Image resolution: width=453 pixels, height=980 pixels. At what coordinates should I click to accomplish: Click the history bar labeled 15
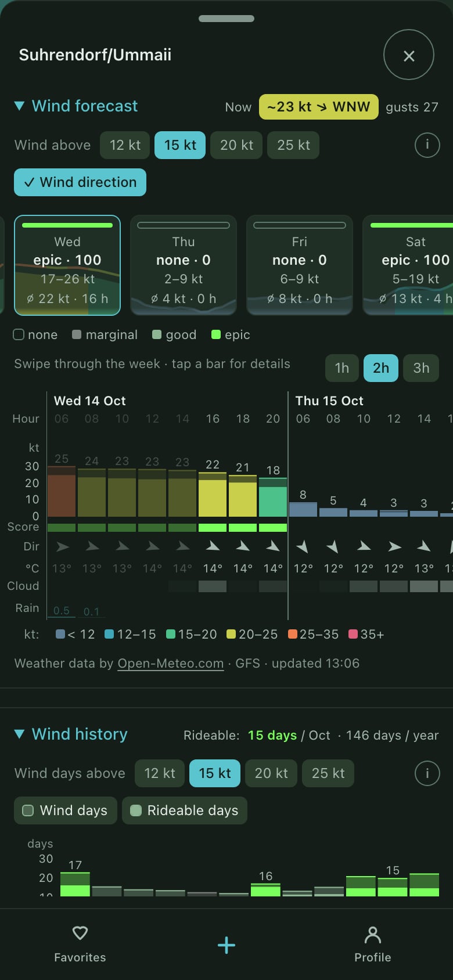pos(393,887)
